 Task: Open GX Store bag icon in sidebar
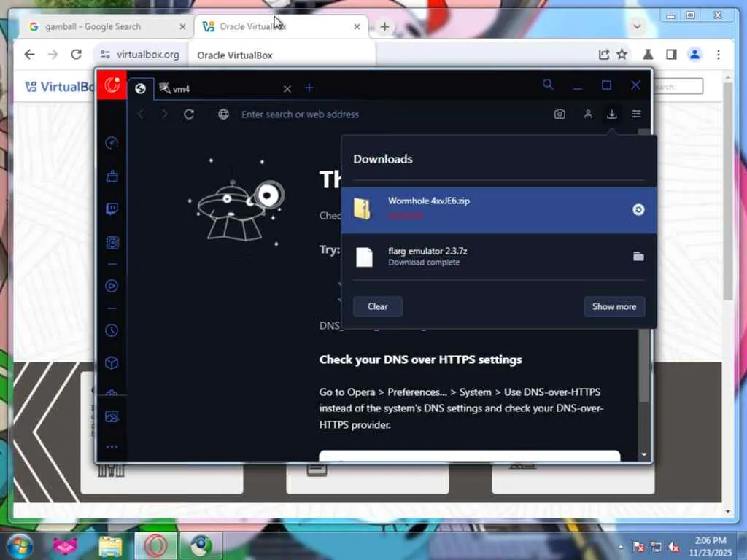[x=112, y=176]
